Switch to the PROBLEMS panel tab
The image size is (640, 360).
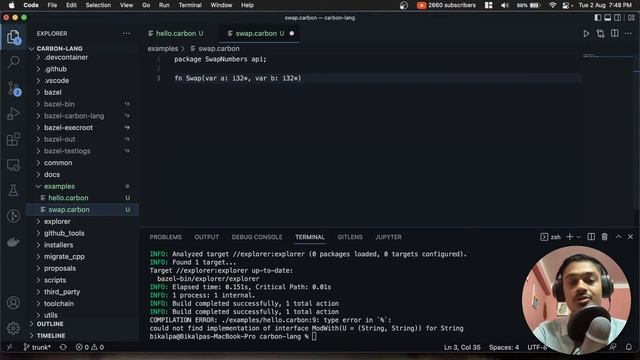coord(165,237)
